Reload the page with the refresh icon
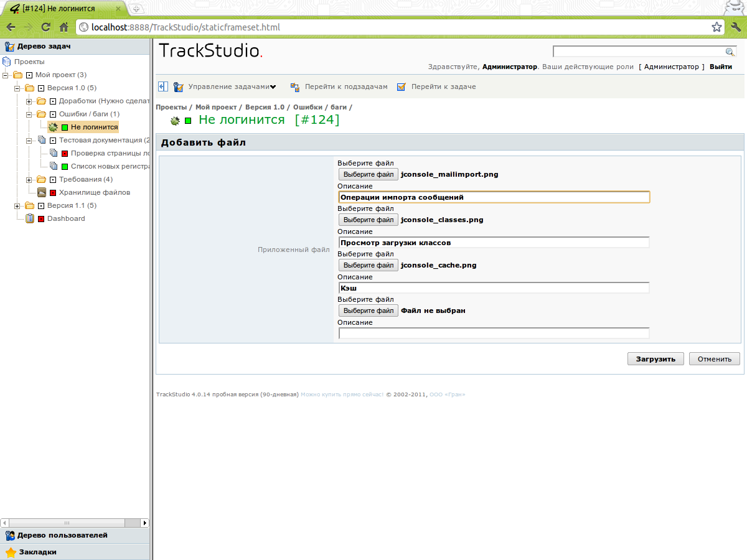Screen dimensions: 747x560 pos(45,27)
